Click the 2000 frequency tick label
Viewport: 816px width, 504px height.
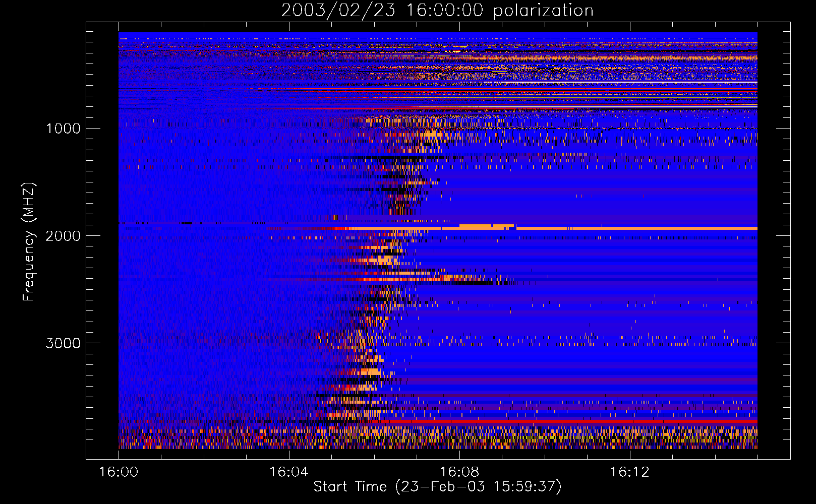pos(63,236)
